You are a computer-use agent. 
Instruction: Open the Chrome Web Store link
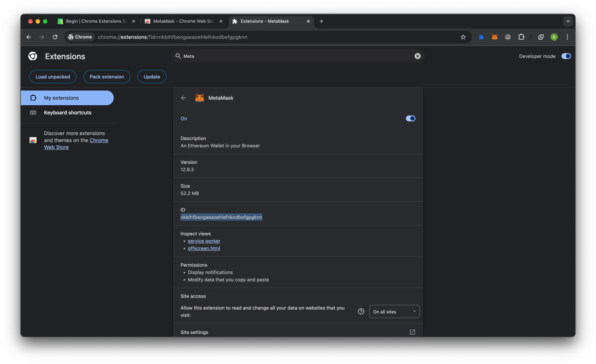pos(76,144)
